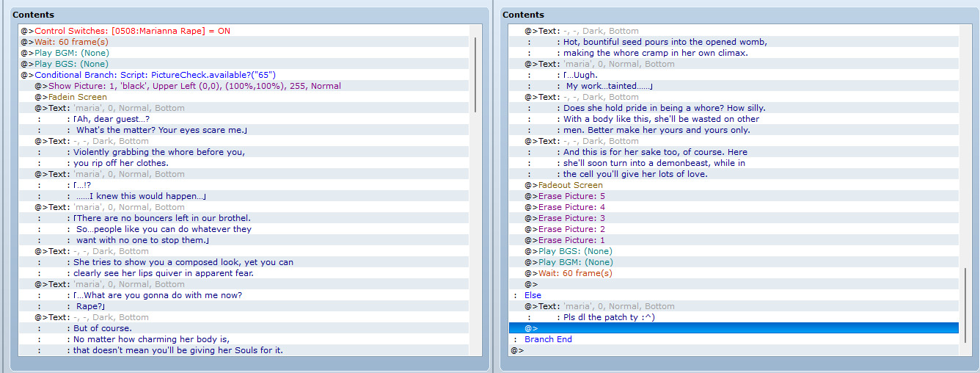Image resolution: width=980 pixels, height=373 pixels.
Task: Select the Branch End row
Action: pos(734,339)
